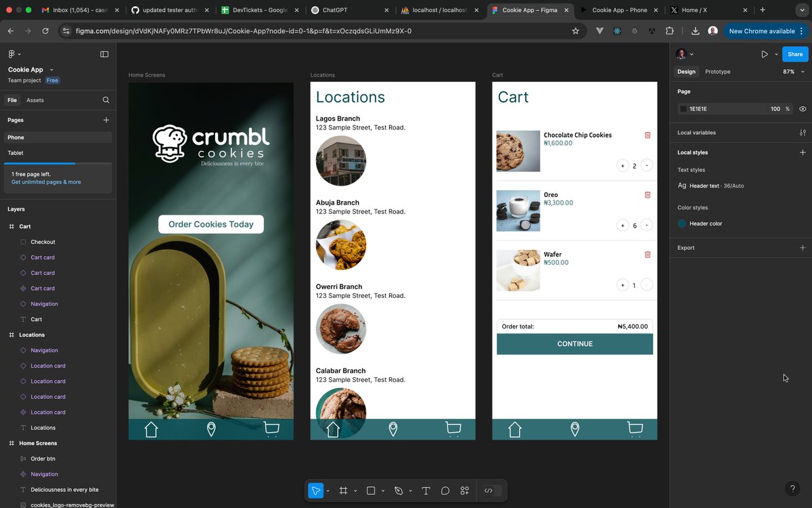Add an export setting with plus icon
812x508 pixels.
pos(803,248)
